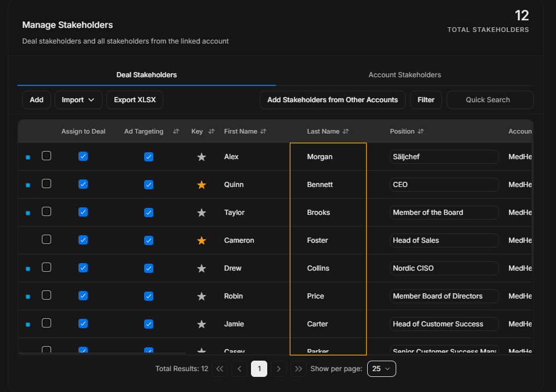Sort by First Name column arrows

[x=263, y=131]
